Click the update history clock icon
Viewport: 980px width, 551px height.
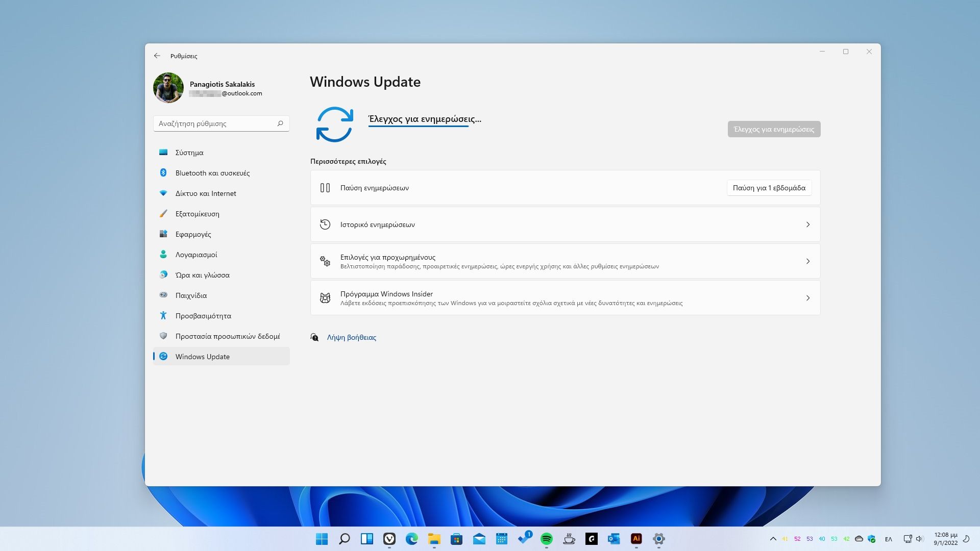click(325, 224)
